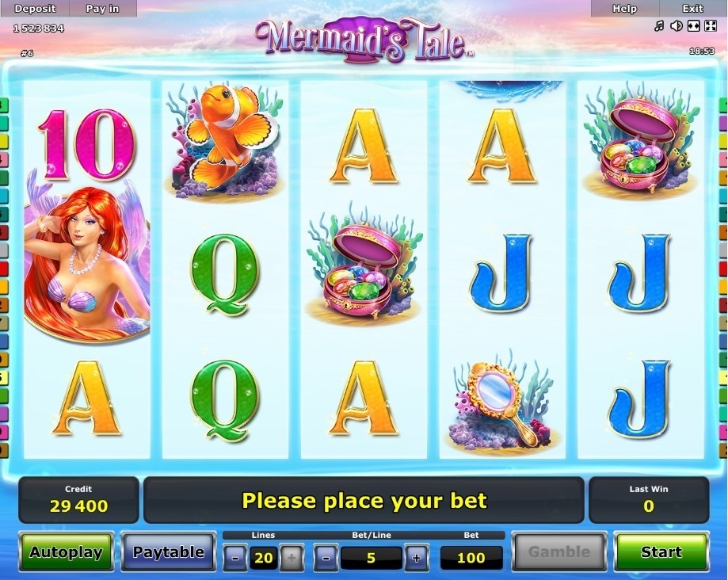The width and height of the screenshot is (728, 580).
Task: Decrease the Lines count with minus
Action: 235,557
